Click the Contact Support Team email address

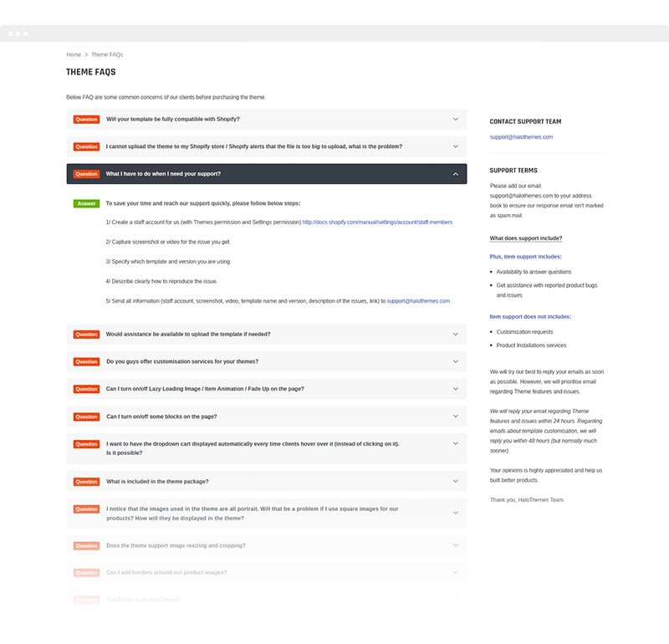click(521, 137)
